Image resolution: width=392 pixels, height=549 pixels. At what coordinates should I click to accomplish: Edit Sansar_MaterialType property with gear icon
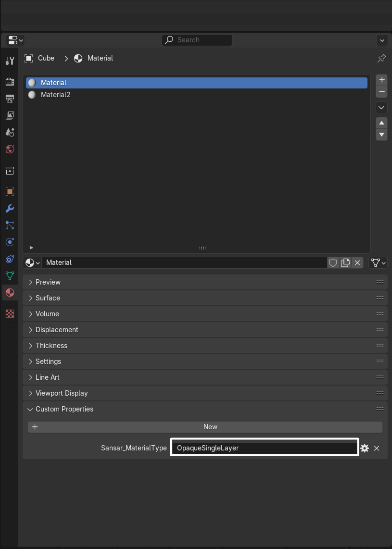(365, 448)
